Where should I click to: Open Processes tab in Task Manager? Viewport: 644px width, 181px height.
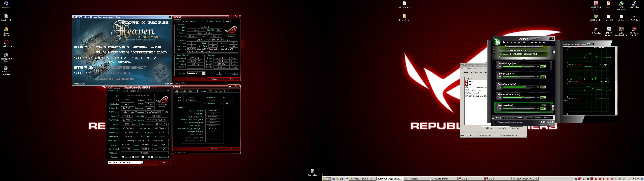(478, 73)
